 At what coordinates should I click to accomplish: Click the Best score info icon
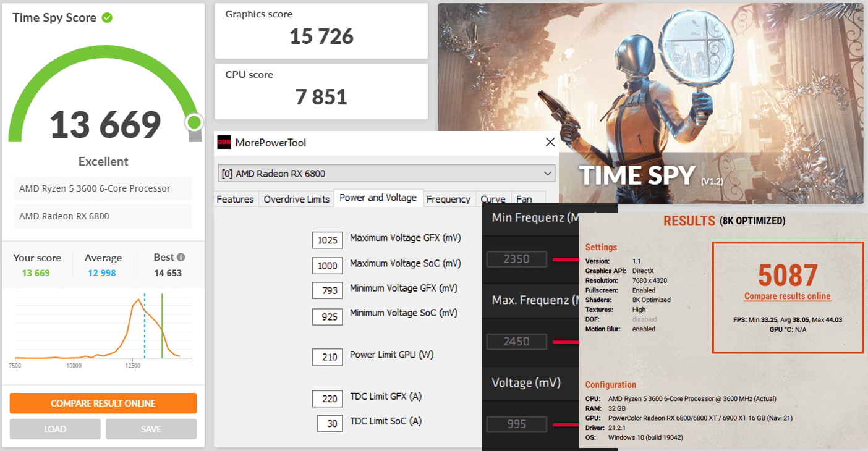[x=181, y=257]
